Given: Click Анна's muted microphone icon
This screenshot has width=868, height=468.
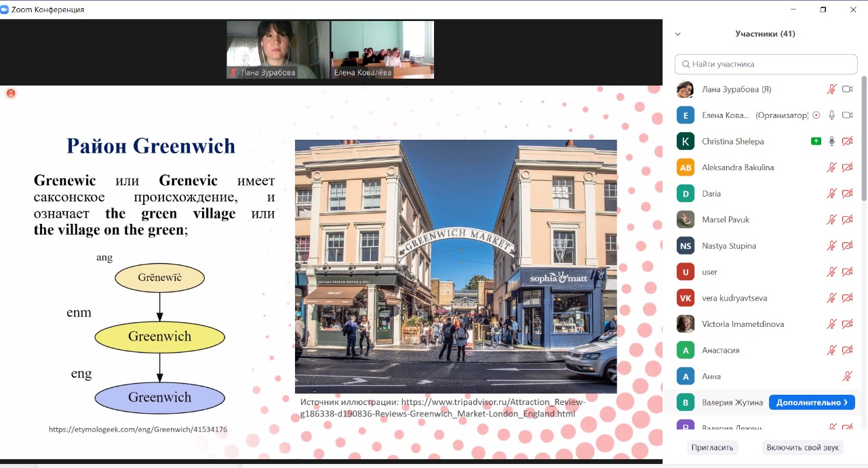Looking at the screenshot, I should pyautogui.click(x=847, y=376).
